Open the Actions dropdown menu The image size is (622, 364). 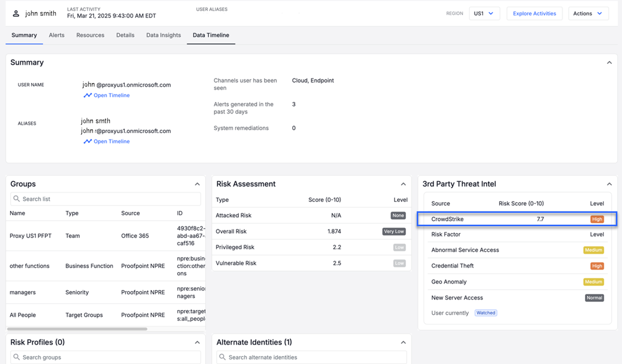pyautogui.click(x=588, y=13)
